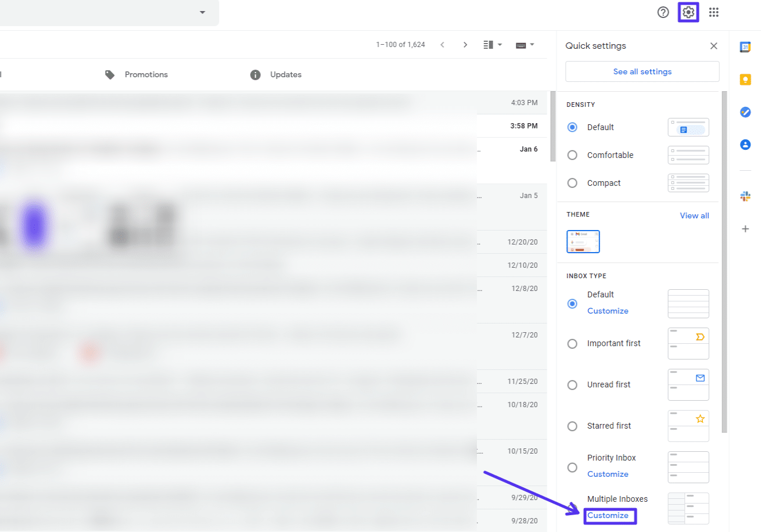761x532 pixels.
Task: Open Google Calendar in the side panel
Action: coord(745,47)
